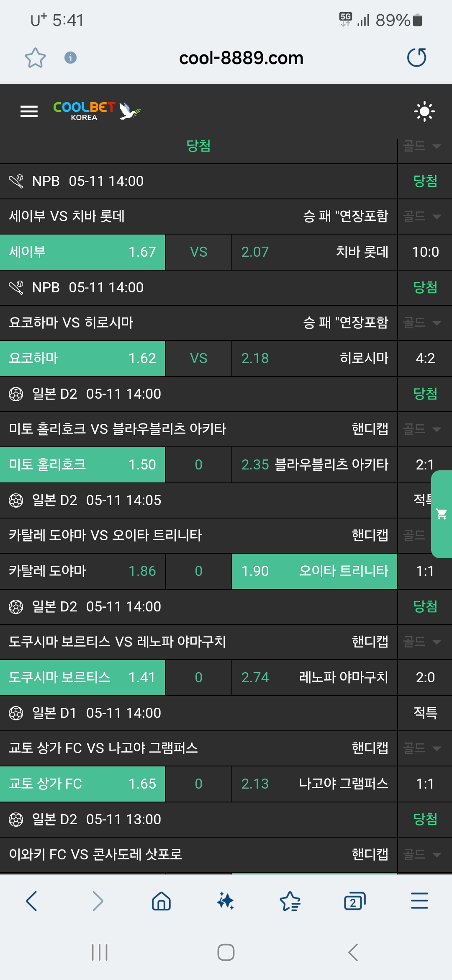
Task: Expand the 골드 dropdown in the header row
Action: (422, 146)
